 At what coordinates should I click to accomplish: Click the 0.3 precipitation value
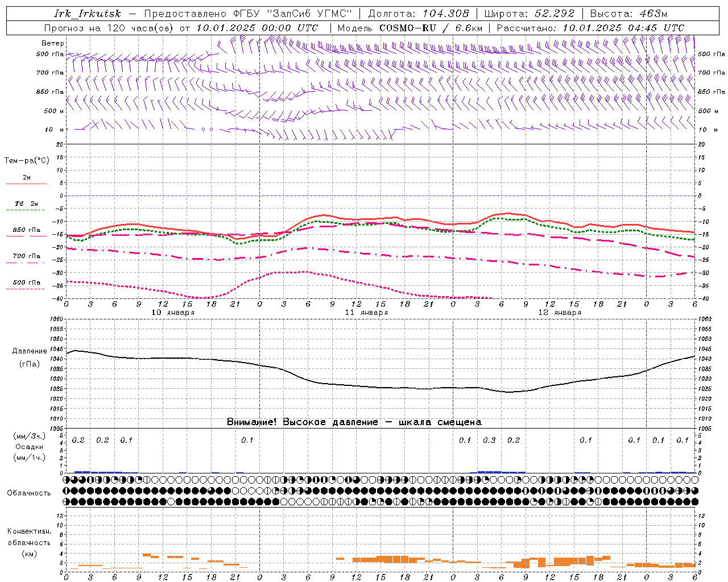coord(489,440)
